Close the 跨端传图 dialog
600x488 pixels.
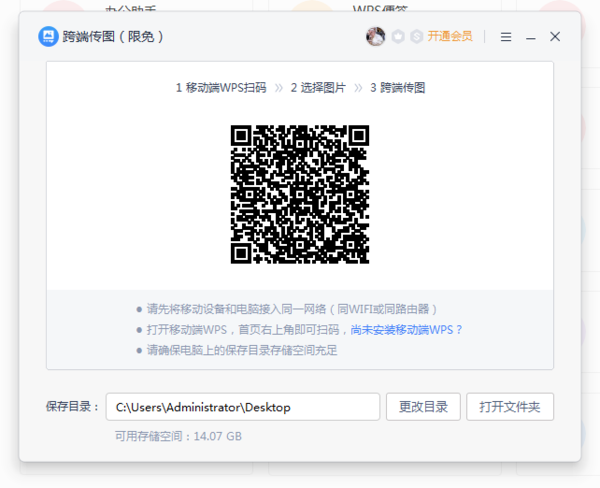coord(555,37)
